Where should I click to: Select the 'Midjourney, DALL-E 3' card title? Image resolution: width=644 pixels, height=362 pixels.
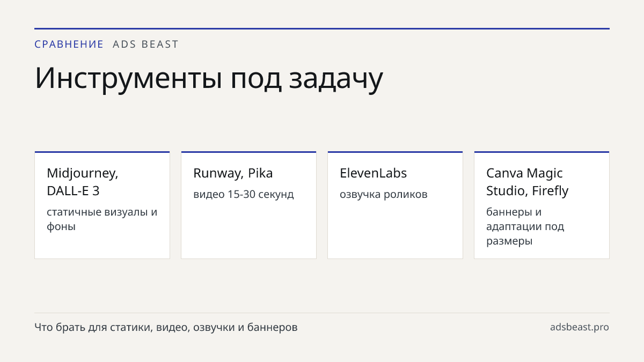[83, 182]
